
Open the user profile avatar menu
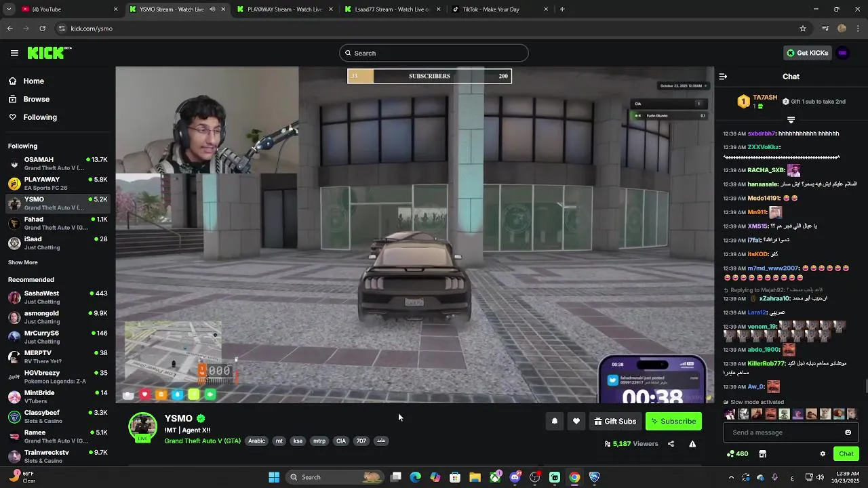[x=843, y=53]
